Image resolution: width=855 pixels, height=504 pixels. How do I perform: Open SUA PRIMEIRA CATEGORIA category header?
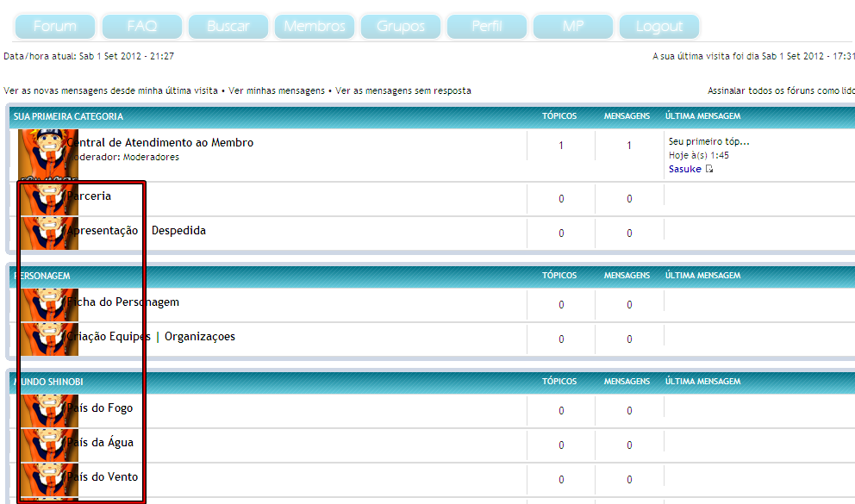[x=68, y=116]
